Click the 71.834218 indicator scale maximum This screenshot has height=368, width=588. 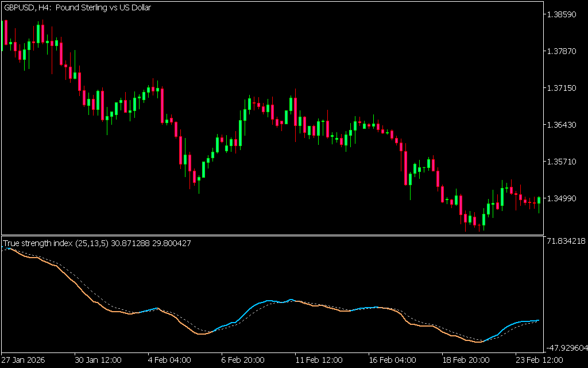click(565, 240)
